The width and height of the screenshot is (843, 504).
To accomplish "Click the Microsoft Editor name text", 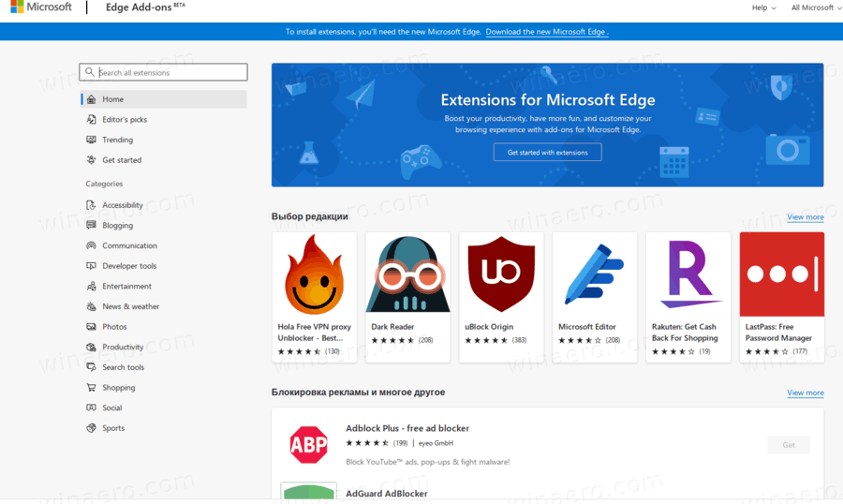I will (x=587, y=327).
